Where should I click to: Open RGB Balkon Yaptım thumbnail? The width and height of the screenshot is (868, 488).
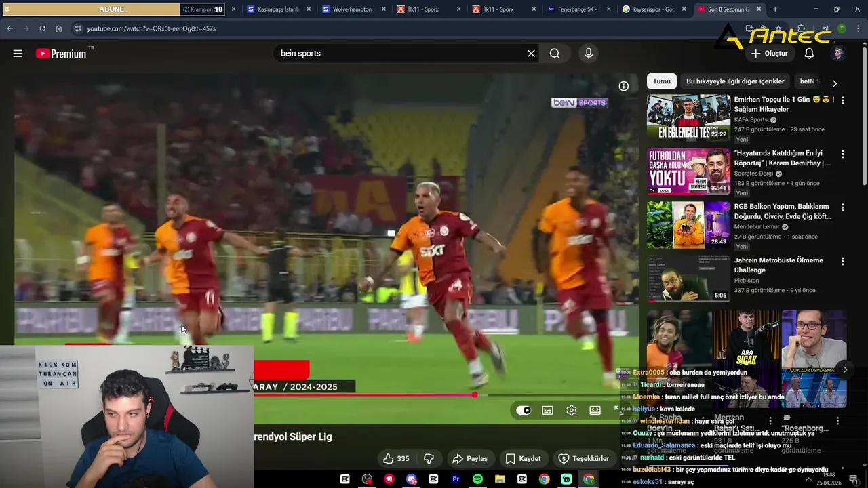[x=688, y=224]
